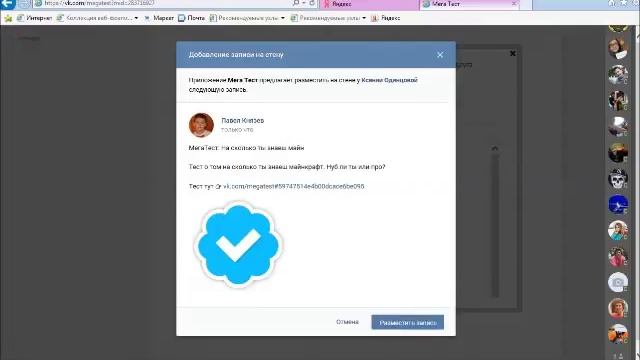Go back with the browser back arrow

pos(7,4)
